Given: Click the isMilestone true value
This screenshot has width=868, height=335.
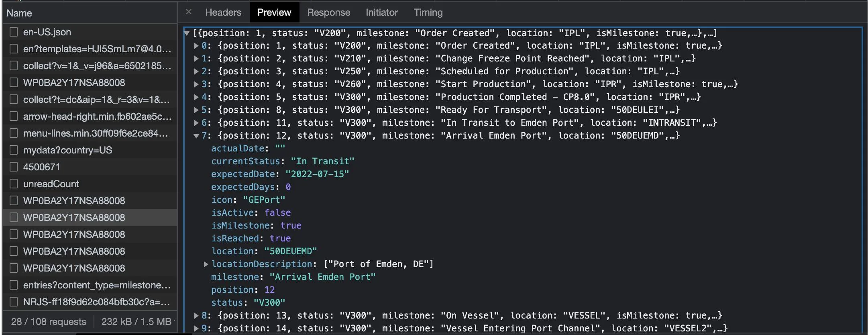Looking at the screenshot, I should click(x=291, y=225).
